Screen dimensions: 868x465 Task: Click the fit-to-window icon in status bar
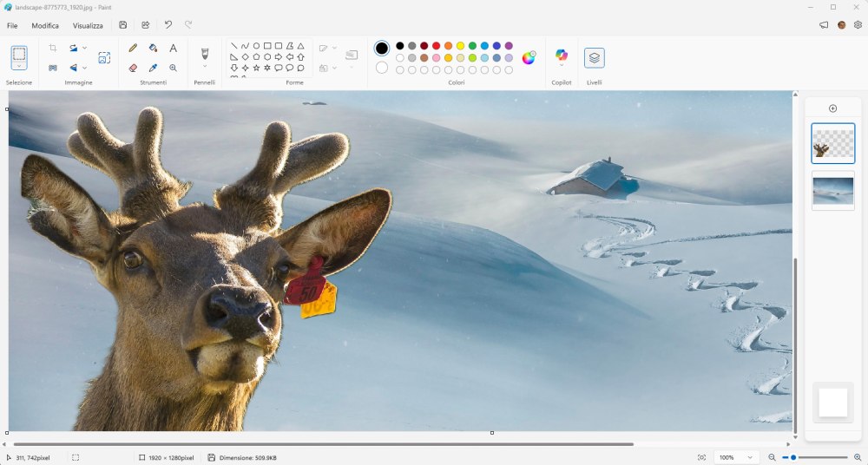coord(701,457)
